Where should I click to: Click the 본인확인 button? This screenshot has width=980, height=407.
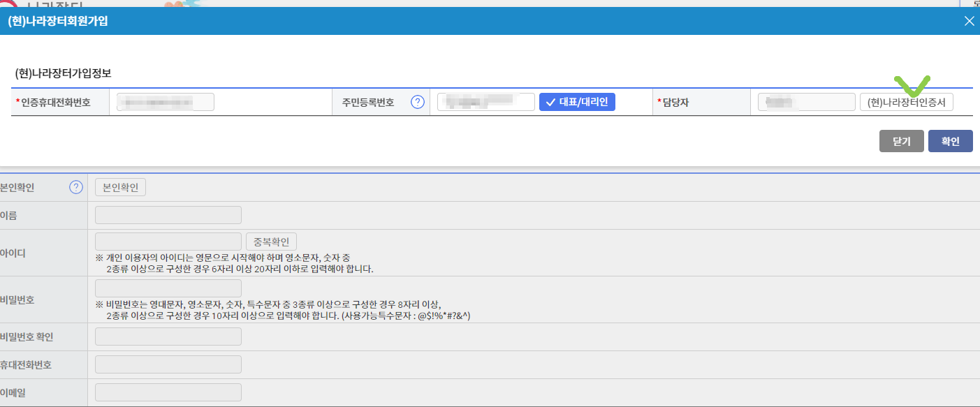[120, 187]
